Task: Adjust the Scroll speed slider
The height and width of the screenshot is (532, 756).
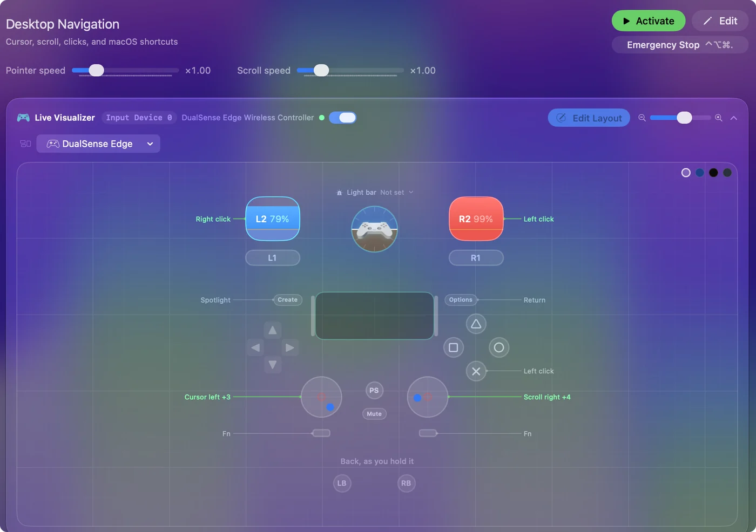Action: click(x=350, y=70)
